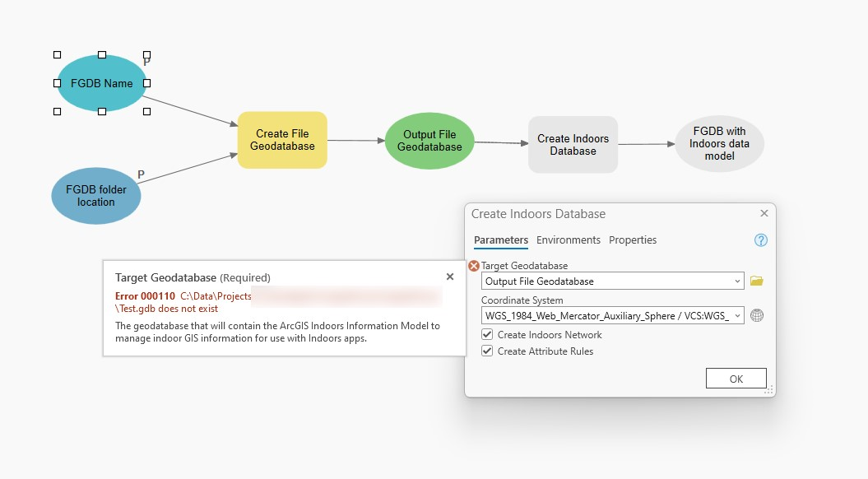
Task: Click the top-left selection handle of FGDB Name
Action: 57,55
